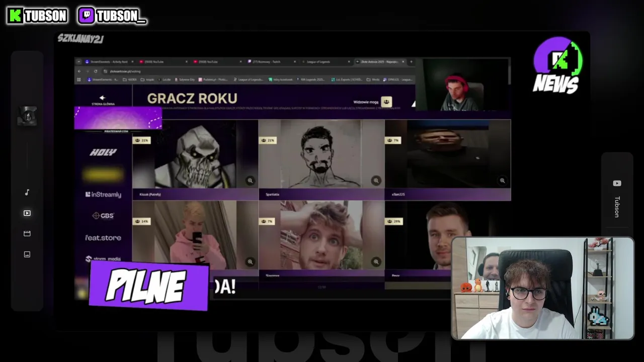
Task: Click the magnifier icon on the pink hoodie card
Action: click(250, 261)
